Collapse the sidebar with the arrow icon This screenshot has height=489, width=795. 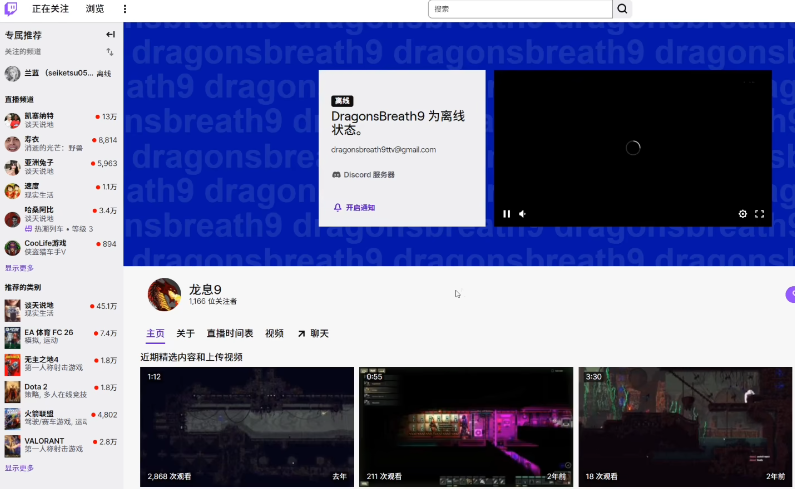[x=110, y=34]
